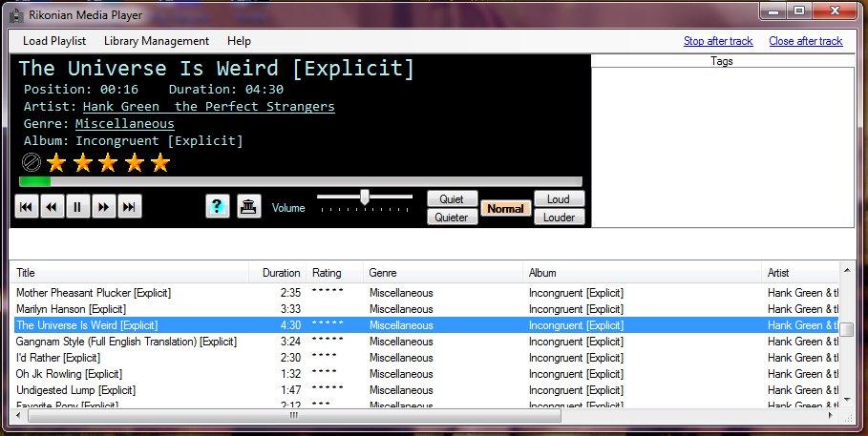Viewport: 868px width, 436px height.
Task: Select the Normal volume preset
Action: (505, 208)
